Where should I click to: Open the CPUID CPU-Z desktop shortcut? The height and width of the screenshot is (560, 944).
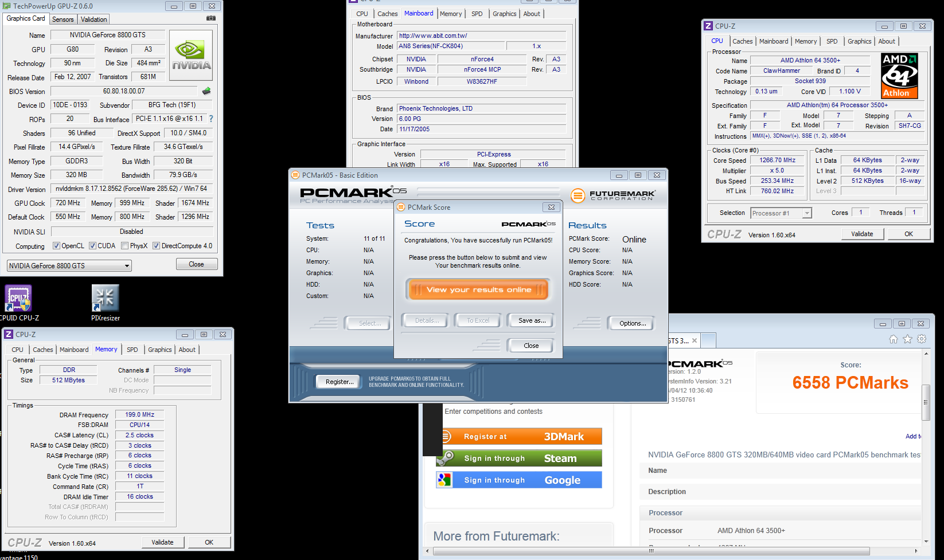(x=18, y=303)
